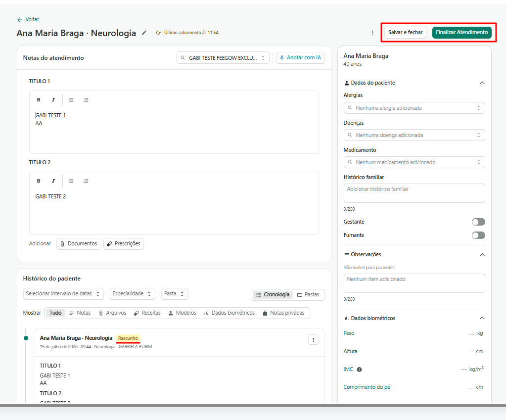506x420 pixels.
Task: Toggle bold in the TITULO 1 editor
Action: click(39, 100)
